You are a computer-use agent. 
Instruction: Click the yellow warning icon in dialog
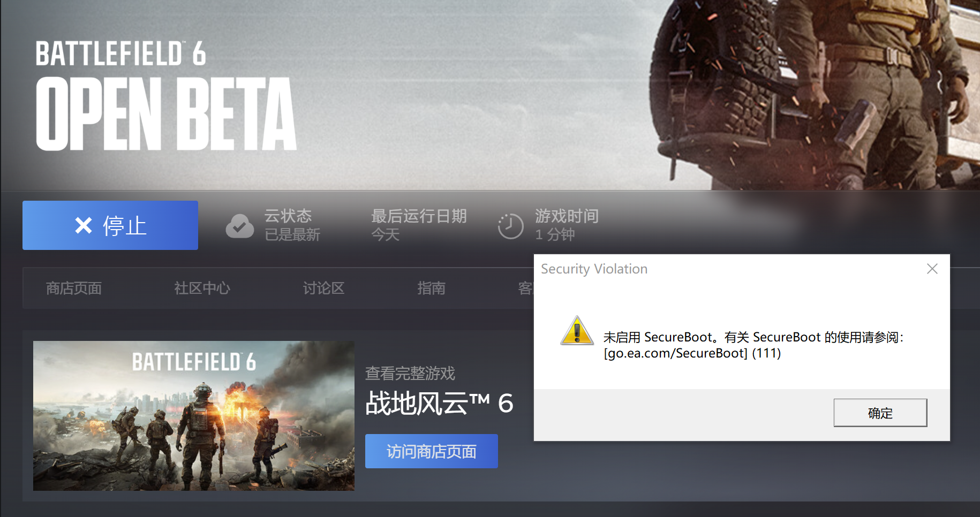pos(577,331)
